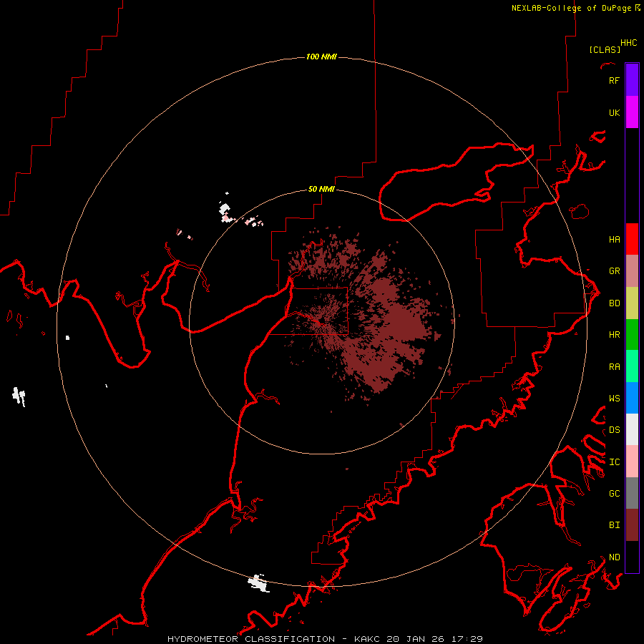Viewport: 644px width, 644px height.
Task: Click the HA legend label
Action: click(x=614, y=239)
